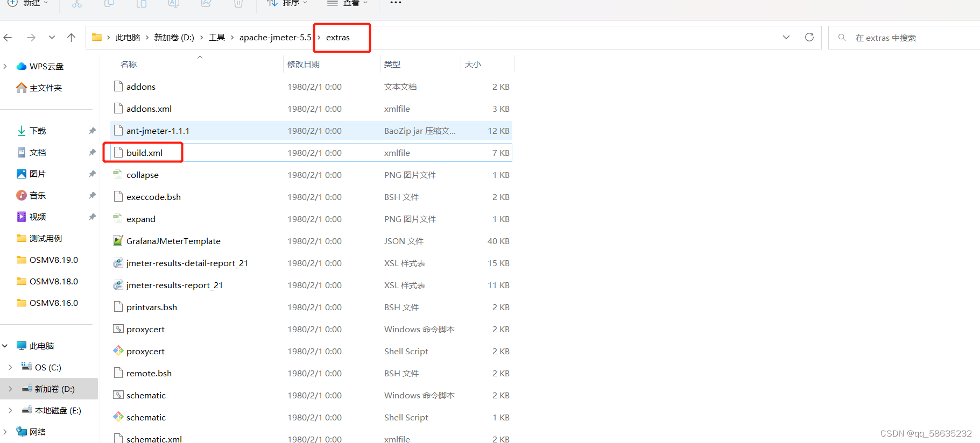This screenshot has width=980, height=443.
Task: Sort by 大小 column header
Action: pyautogui.click(x=473, y=64)
